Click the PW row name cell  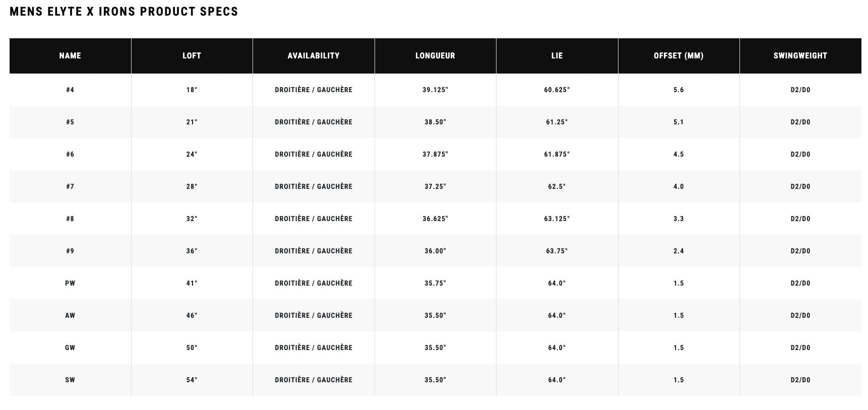(70, 283)
